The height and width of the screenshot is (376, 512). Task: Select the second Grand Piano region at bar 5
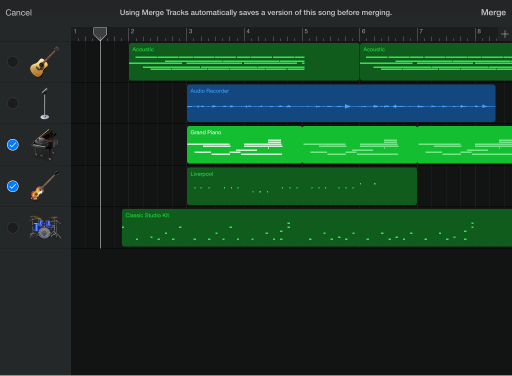click(360, 145)
